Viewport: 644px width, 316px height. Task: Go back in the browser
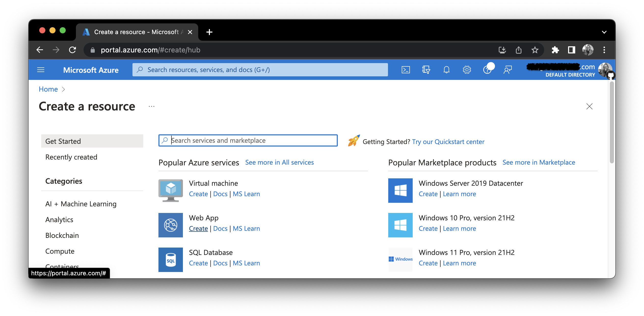[x=40, y=50]
